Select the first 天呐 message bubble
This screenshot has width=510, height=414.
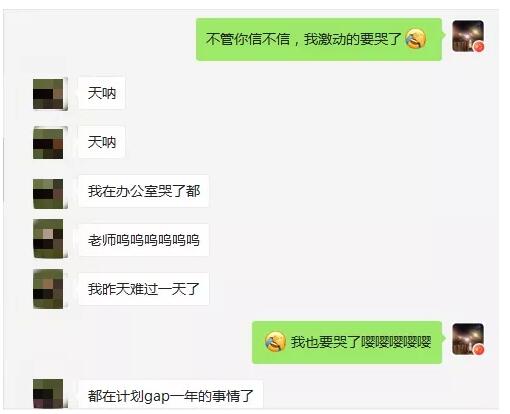[102, 93]
